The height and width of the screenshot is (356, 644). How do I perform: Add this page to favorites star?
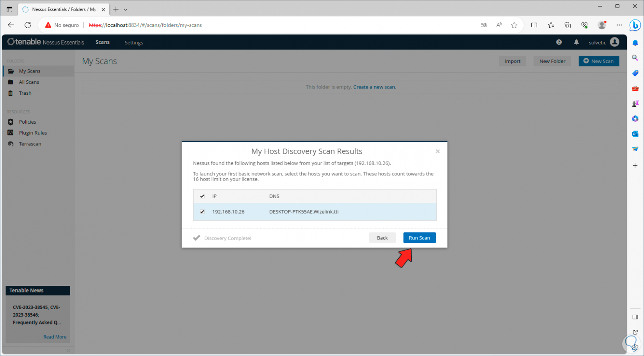[x=514, y=25]
